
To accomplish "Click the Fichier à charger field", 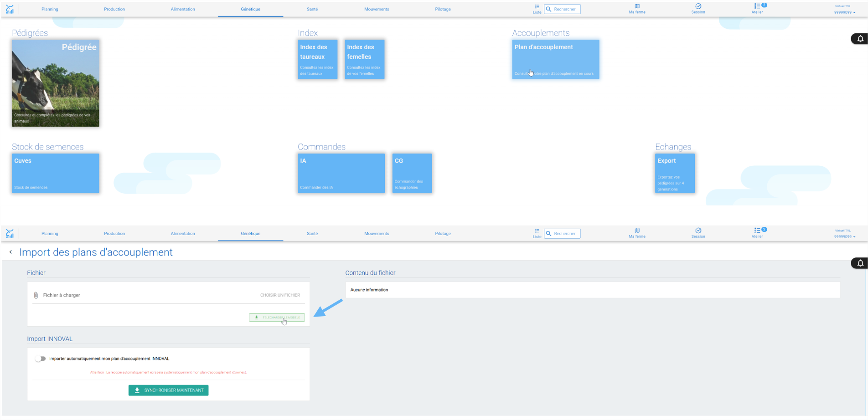I will [x=168, y=295].
